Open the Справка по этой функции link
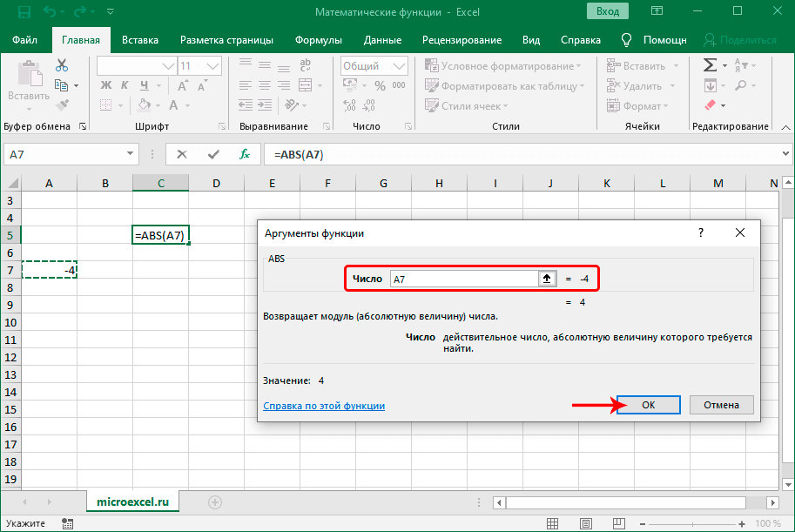The width and height of the screenshot is (795, 532). [324, 406]
